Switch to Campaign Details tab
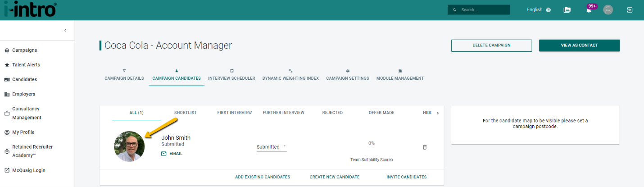The height and width of the screenshot is (187, 644). [124, 75]
